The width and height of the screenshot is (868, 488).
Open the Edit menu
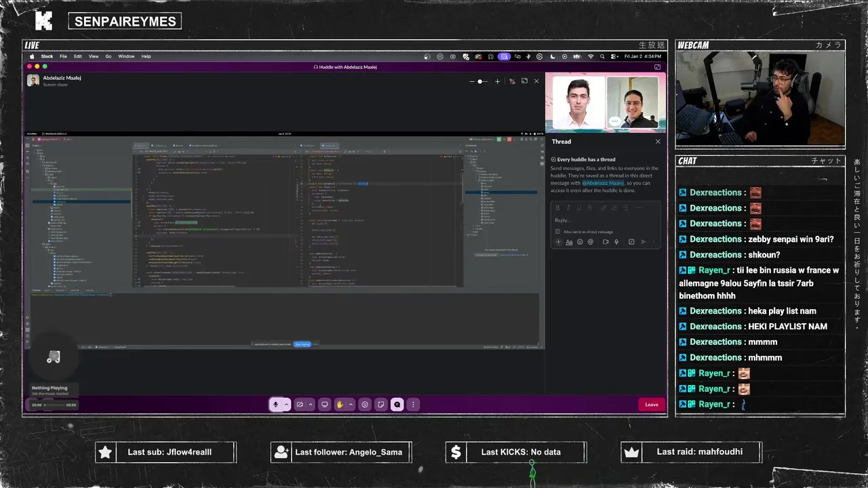[78, 56]
